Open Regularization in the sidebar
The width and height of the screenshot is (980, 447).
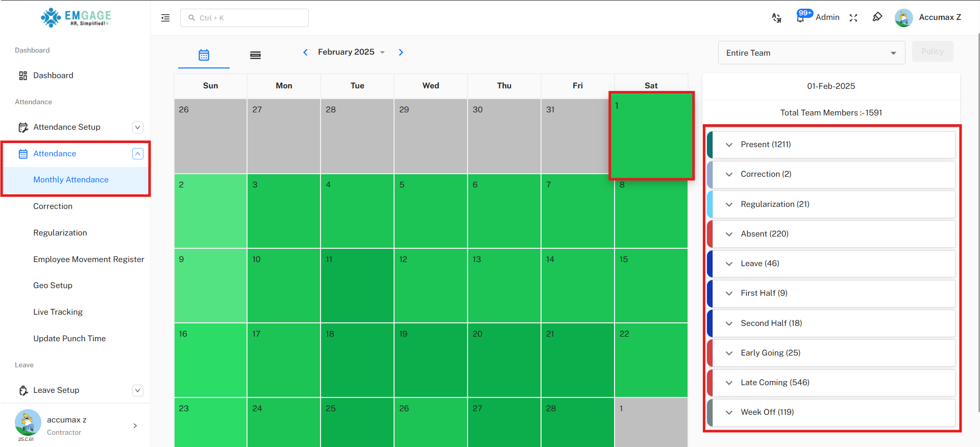coord(60,233)
